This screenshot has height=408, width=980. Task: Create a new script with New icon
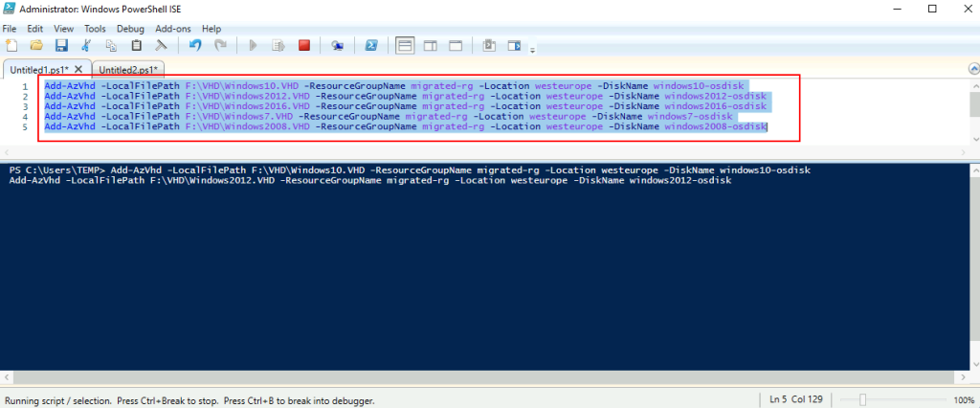(11, 45)
